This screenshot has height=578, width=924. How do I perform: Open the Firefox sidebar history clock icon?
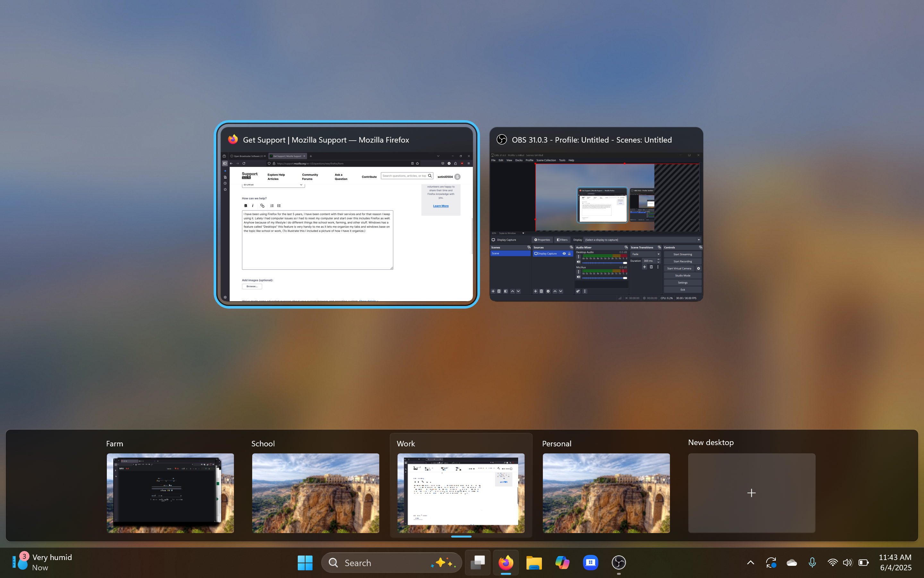[225, 183]
